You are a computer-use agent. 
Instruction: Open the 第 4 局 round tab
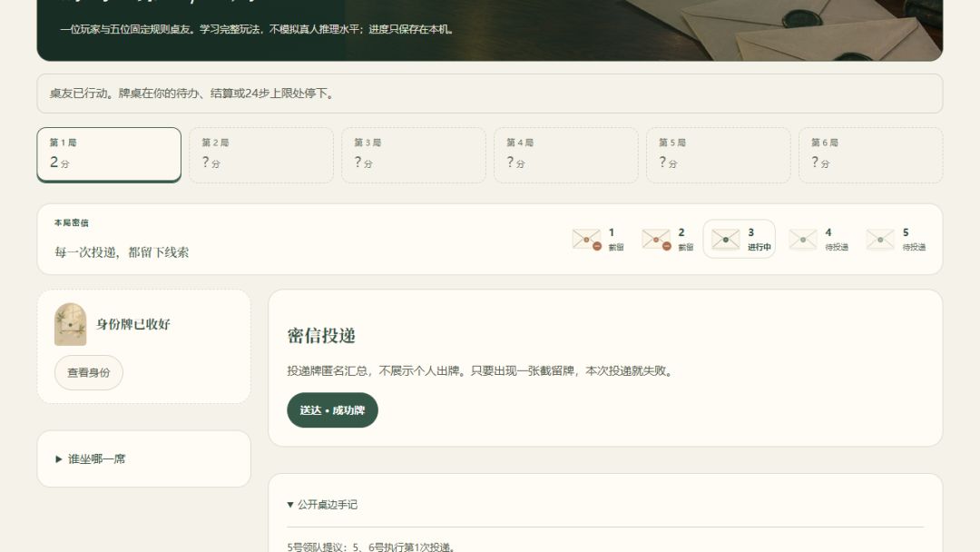click(565, 154)
